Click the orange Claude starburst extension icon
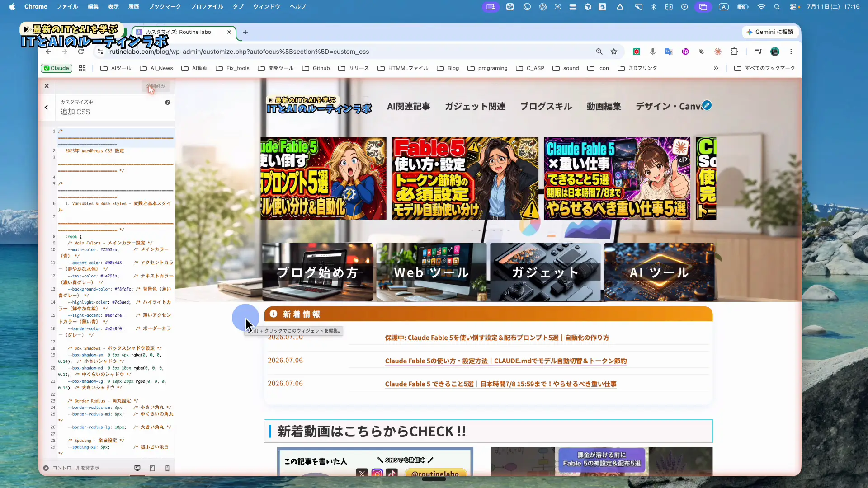Image resolution: width=868 pixels, height=488 pixels. pos(718,52)
